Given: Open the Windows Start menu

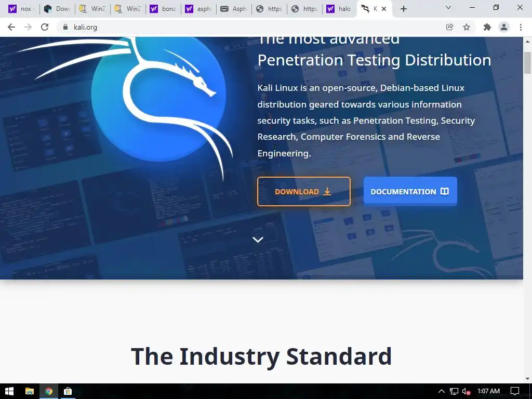Looking at the screenshot, I should click(x=9, y=391).
